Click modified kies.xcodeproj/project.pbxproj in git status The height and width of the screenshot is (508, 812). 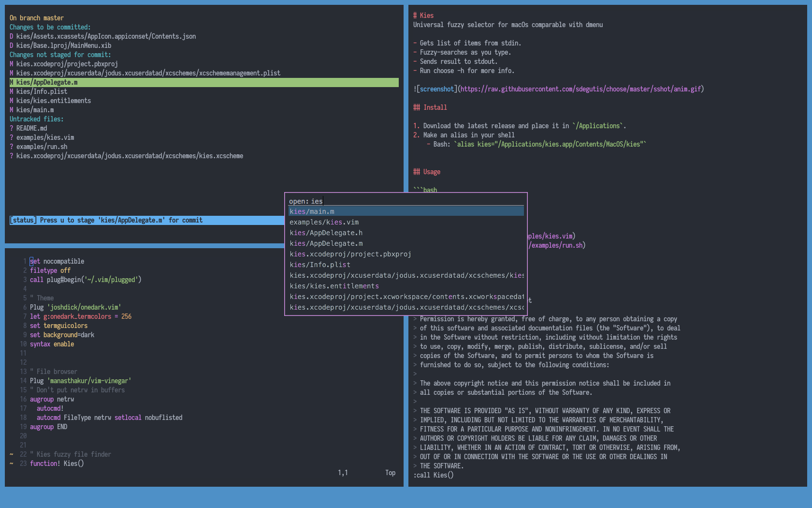point(64,64)
